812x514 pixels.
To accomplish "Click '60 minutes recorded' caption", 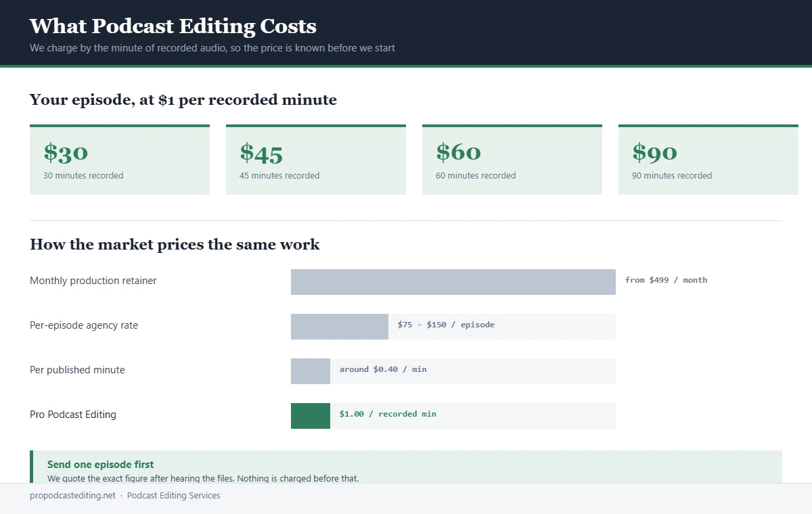I will (476, 176).
